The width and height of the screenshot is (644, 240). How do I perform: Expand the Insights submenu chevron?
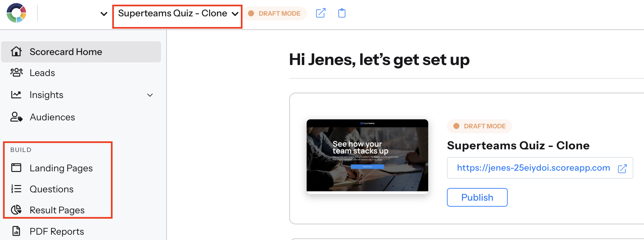[x=150, y=95]
